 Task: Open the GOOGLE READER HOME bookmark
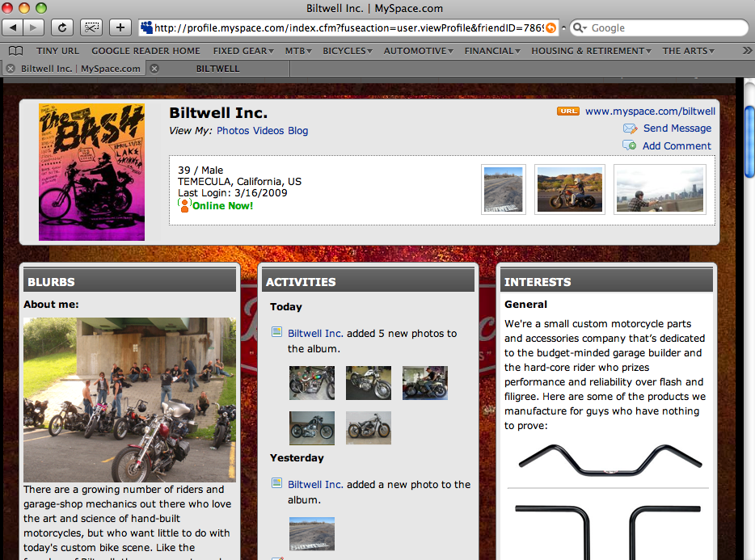[x=146, y=51]
